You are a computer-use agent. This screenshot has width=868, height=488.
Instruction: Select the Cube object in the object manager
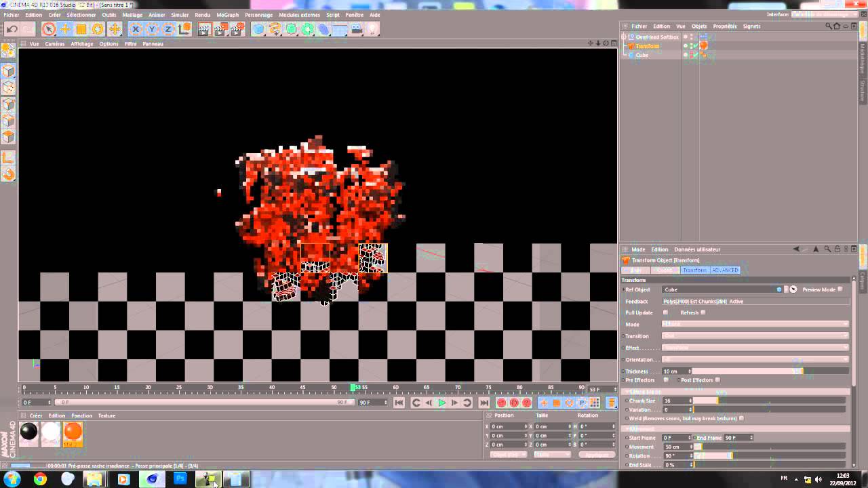point(642,55)
